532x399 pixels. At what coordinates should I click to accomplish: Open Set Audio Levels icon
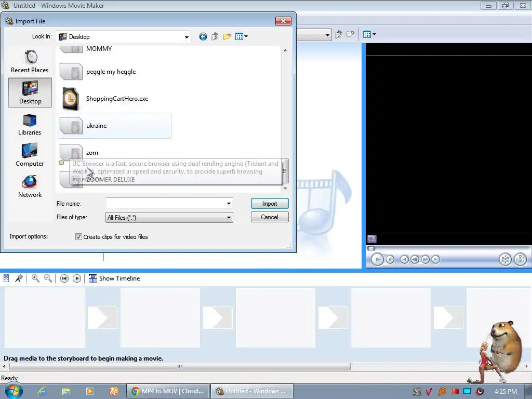click(6, 278)
